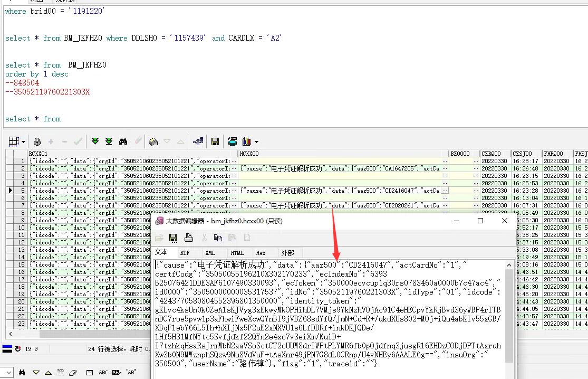Click the 16:07:31 time cell
Image resolution: width=588 pixels, height=379 pixels.
[x=527, y=205]
